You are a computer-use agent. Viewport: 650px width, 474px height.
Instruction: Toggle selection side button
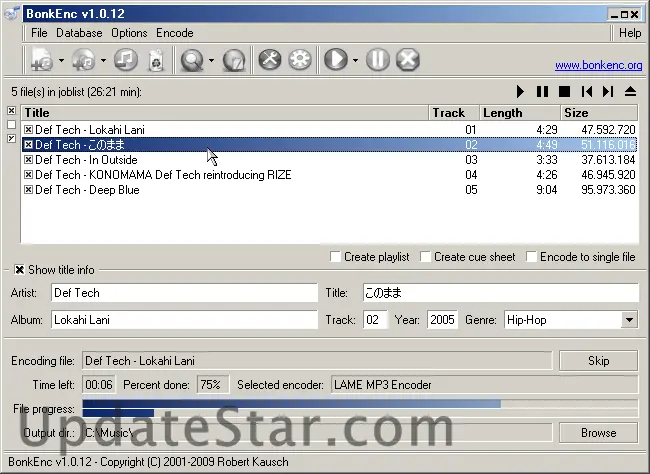click(12, 138)
